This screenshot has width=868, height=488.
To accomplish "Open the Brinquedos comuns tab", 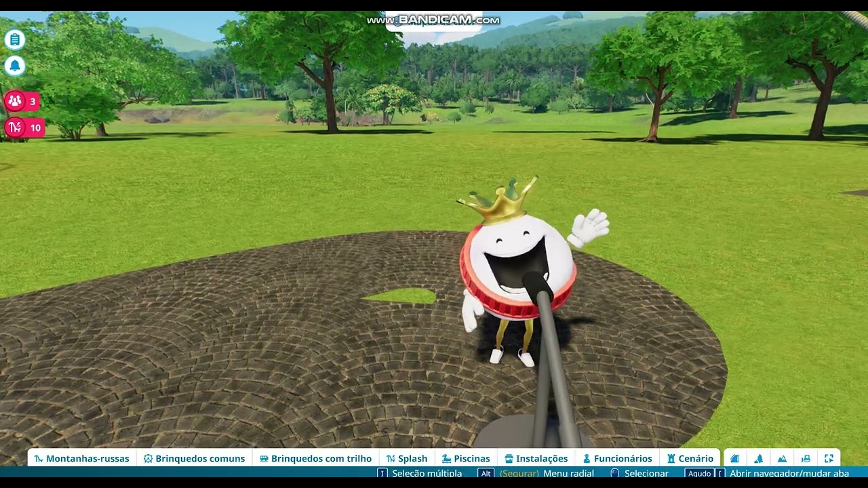I will [194, 458].
